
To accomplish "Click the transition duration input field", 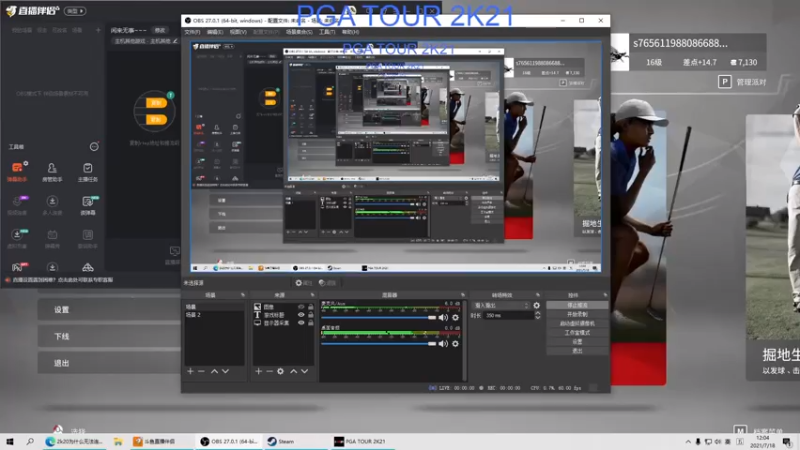I will [508, 316].
